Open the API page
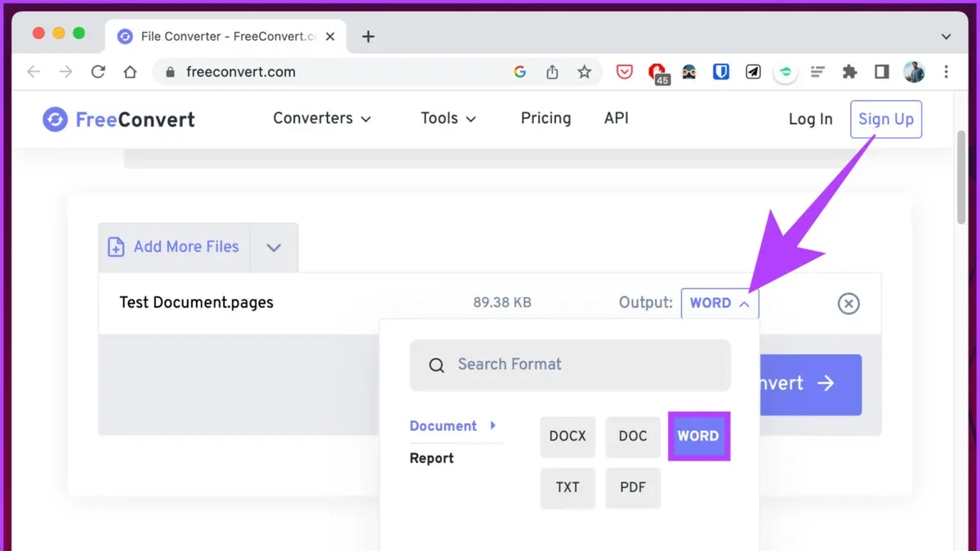The image size is (980, 551). (x=617, y=118)
